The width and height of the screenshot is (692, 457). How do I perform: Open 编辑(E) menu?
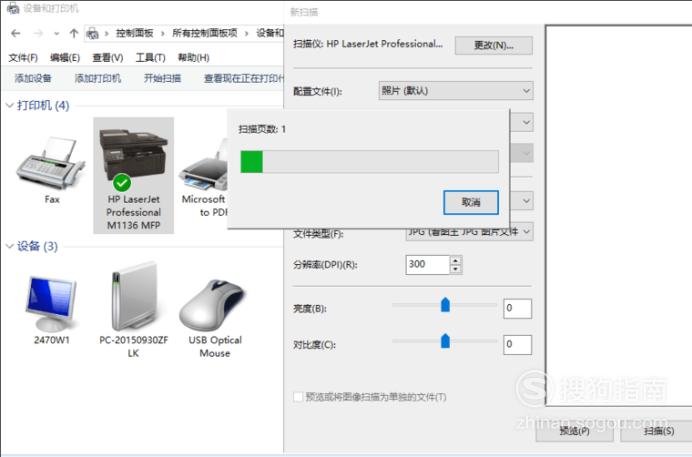(65, 58)
